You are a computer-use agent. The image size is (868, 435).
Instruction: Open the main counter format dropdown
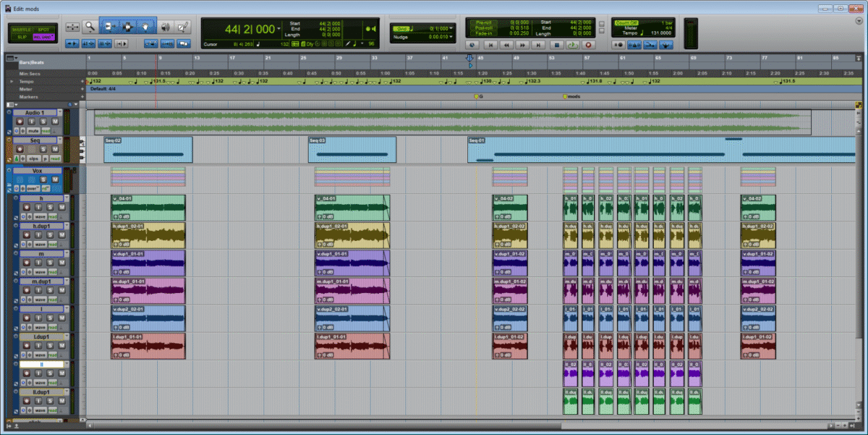click(279, 29)
